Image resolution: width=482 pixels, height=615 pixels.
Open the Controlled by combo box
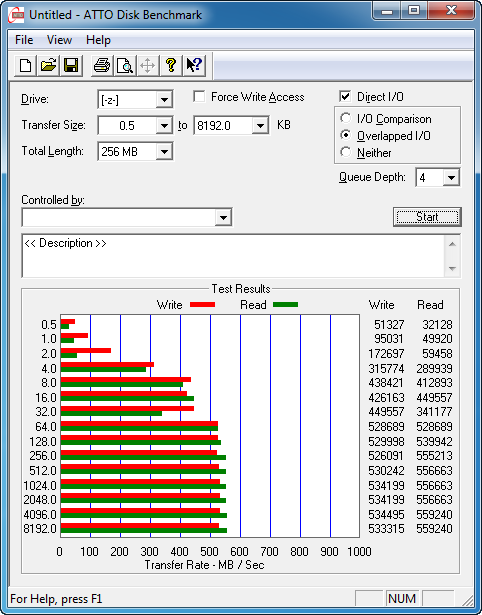[127, 217]
